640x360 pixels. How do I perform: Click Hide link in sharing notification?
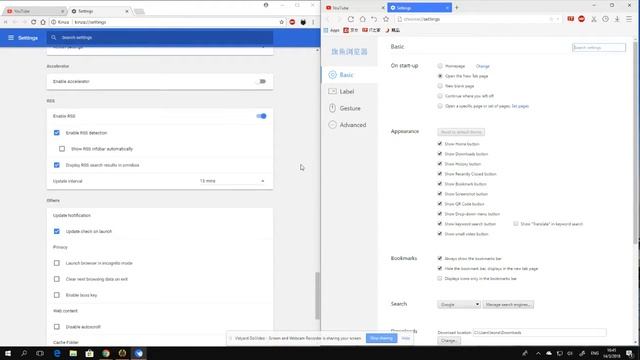[405, 338]
